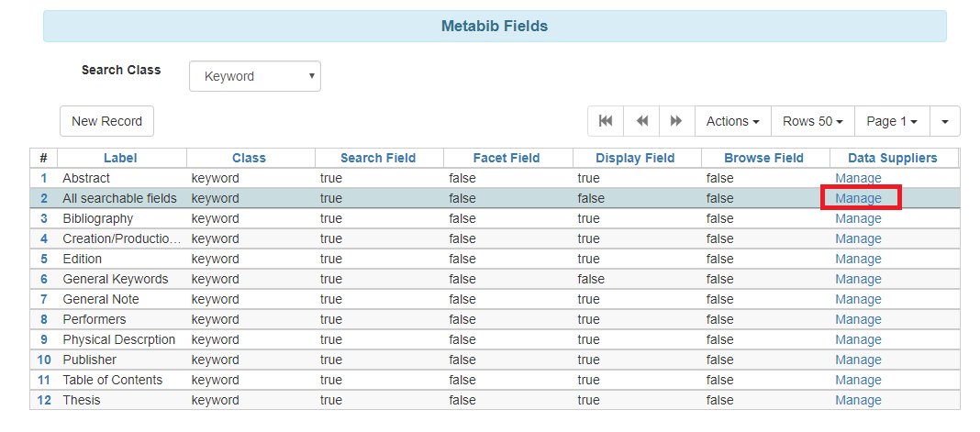Click the Facet Field column header
The height and width of the screenshot is (432, 980).
tap(507, 158)
